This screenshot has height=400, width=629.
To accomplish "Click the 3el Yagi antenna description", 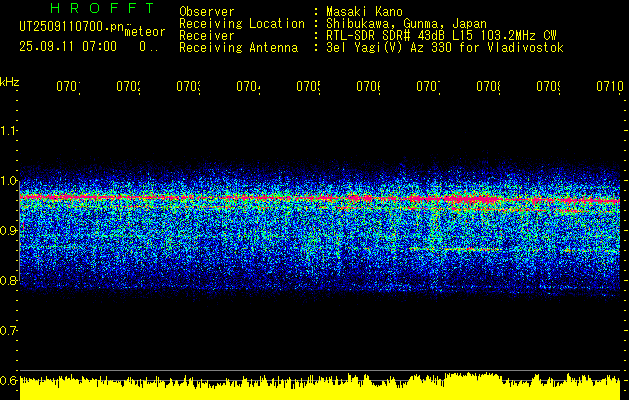I will [x=445, y=48].
